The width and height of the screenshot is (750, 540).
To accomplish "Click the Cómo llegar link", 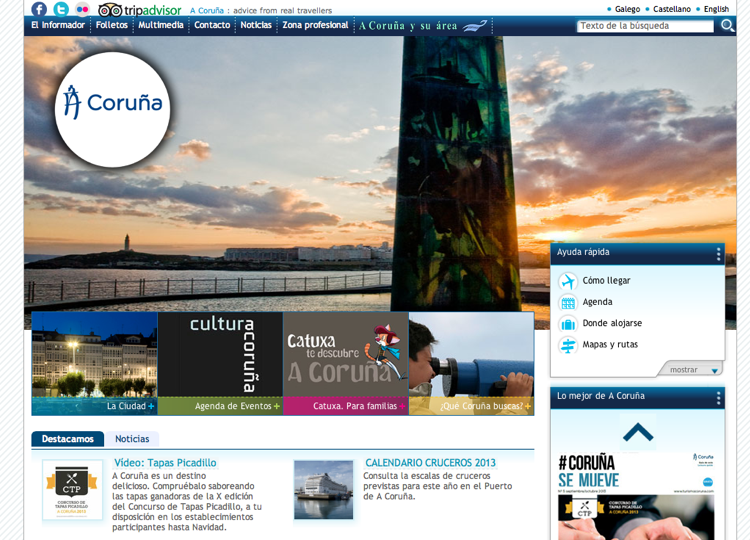I will [606, 281].
